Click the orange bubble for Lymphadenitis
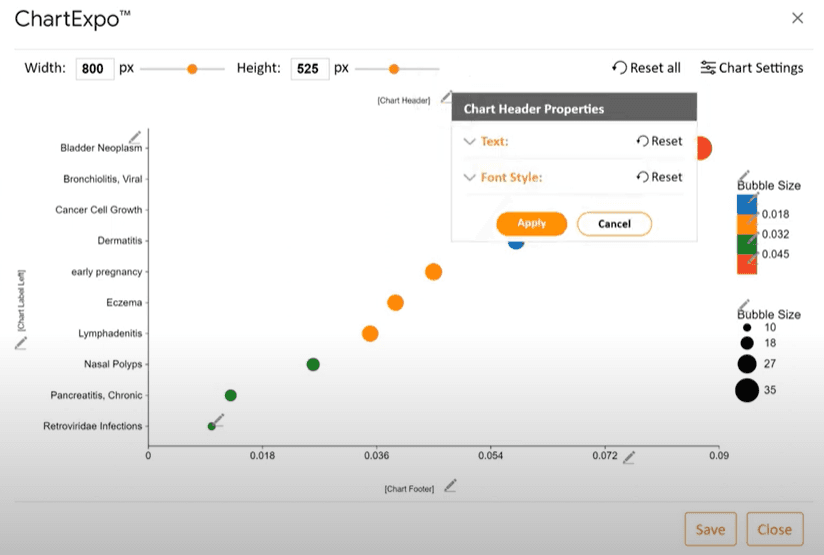The height and width of the screenshot is (555, 824). point(370,334)
